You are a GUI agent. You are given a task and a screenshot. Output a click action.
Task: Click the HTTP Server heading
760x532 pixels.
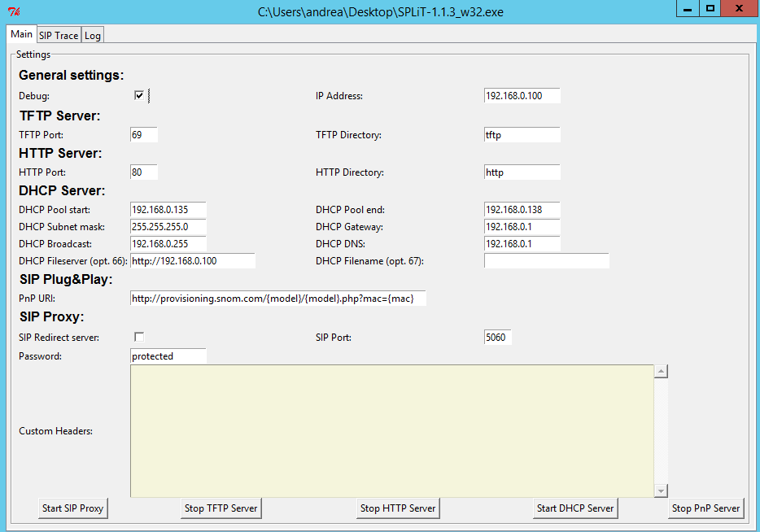tap(60, 153)
